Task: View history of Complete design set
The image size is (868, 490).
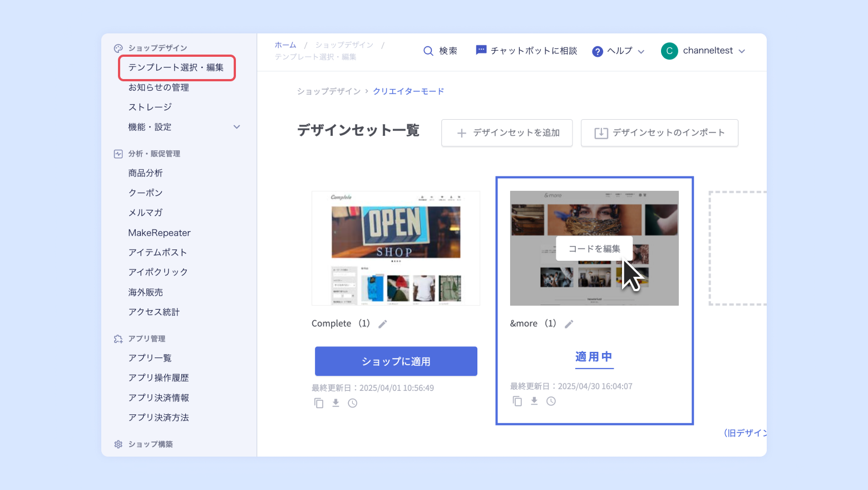Action: coord(353,403)
